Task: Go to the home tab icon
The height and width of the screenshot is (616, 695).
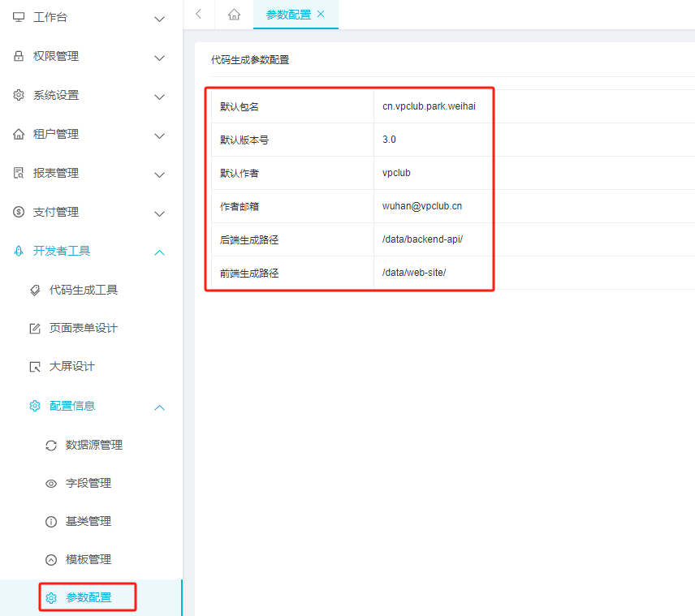Action: (234, 15)
